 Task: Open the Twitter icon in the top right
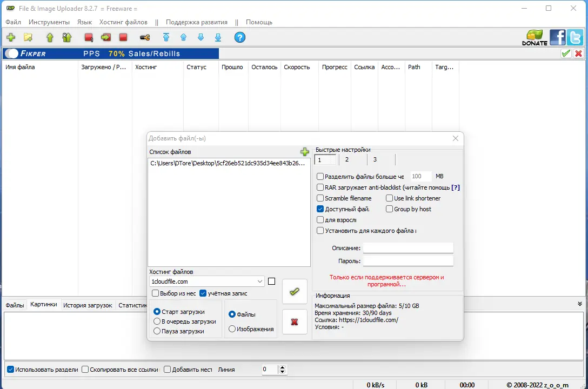tap(574, 37)
